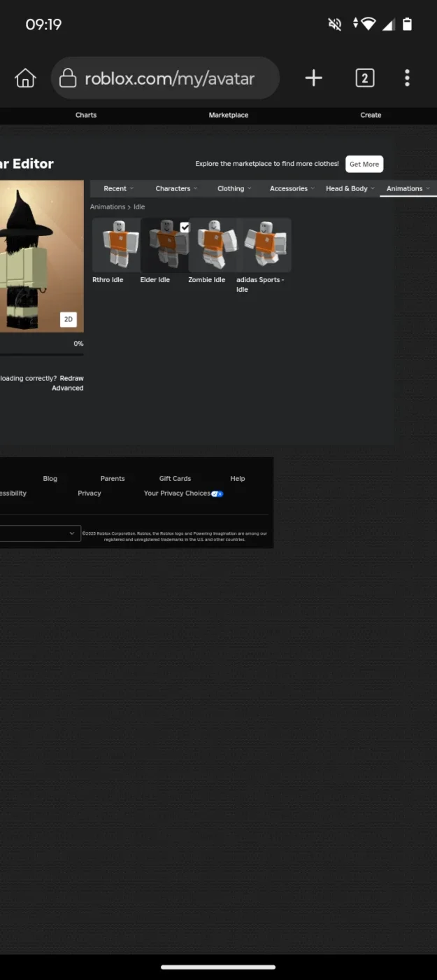
Task: Expand the Head & Body tab dropdown
Action: click(350, 188)
